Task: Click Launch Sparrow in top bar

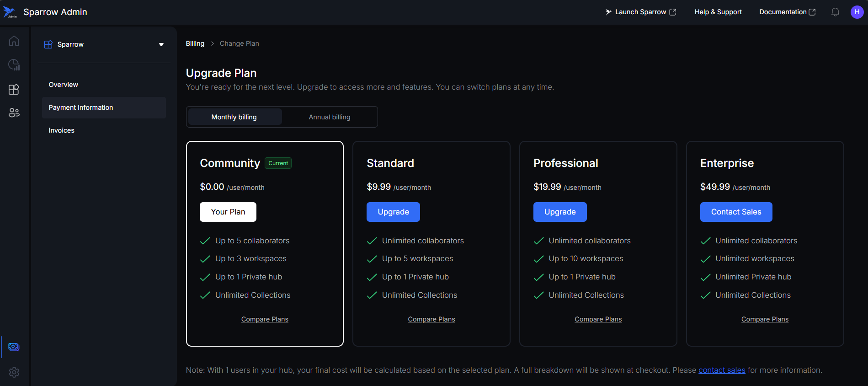Action: 640,12
